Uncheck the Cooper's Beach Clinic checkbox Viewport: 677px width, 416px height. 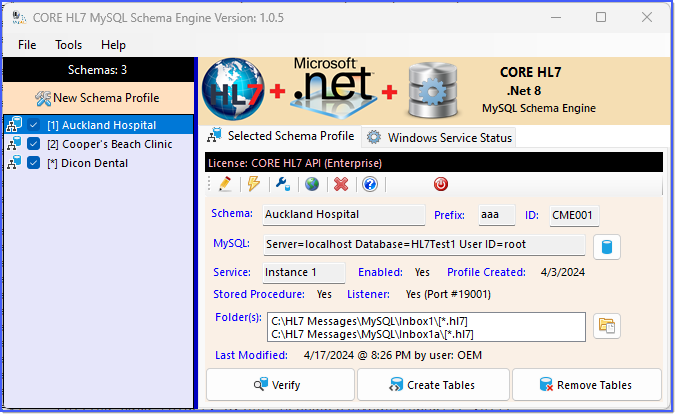point(33,144)
